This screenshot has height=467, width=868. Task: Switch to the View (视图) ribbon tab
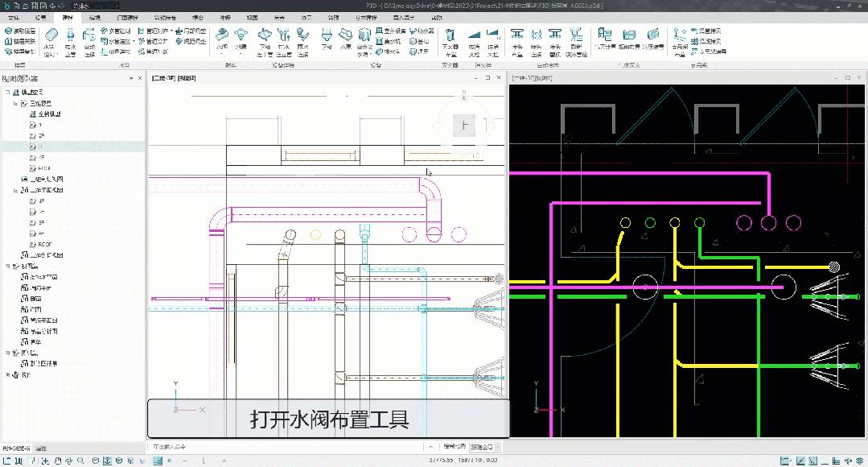(x=253, y=18)
